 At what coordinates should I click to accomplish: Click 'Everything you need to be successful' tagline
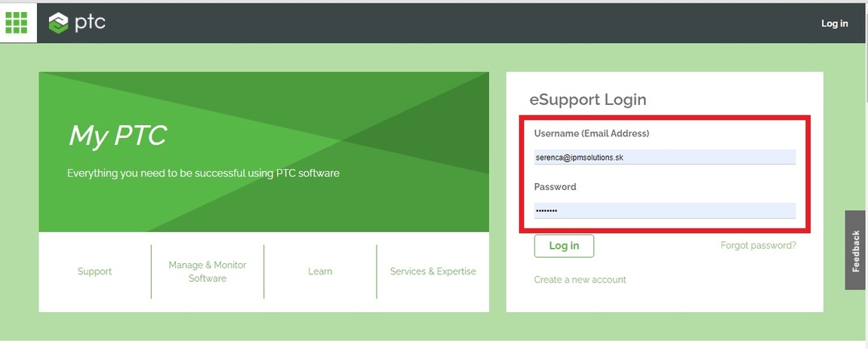click(x=203, y=173)
